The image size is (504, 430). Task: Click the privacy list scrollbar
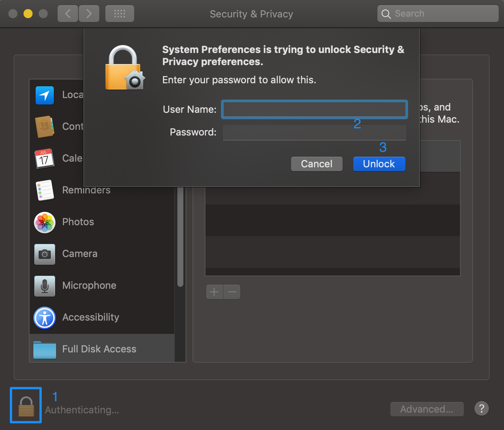coord(180,237)
